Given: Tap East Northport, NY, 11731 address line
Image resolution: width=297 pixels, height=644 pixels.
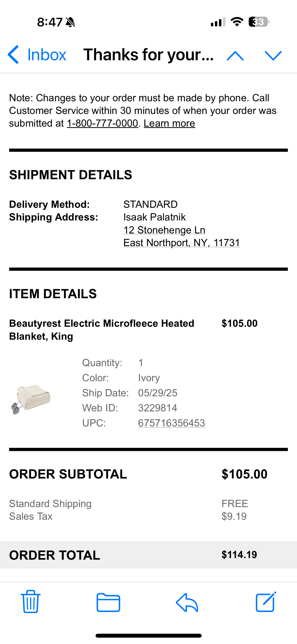Looking at the screenshot, I should [182, 243].
